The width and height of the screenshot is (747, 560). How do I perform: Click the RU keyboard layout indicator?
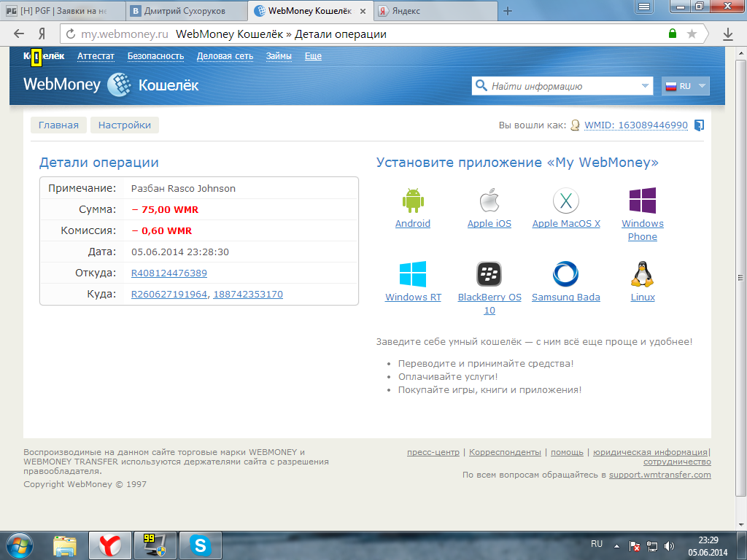coord(597,544)
